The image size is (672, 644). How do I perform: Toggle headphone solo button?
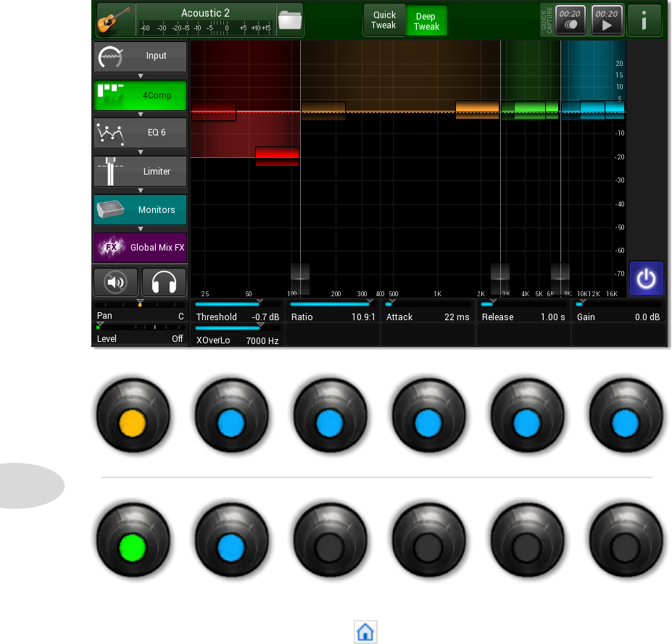click(x=164, y=283)
